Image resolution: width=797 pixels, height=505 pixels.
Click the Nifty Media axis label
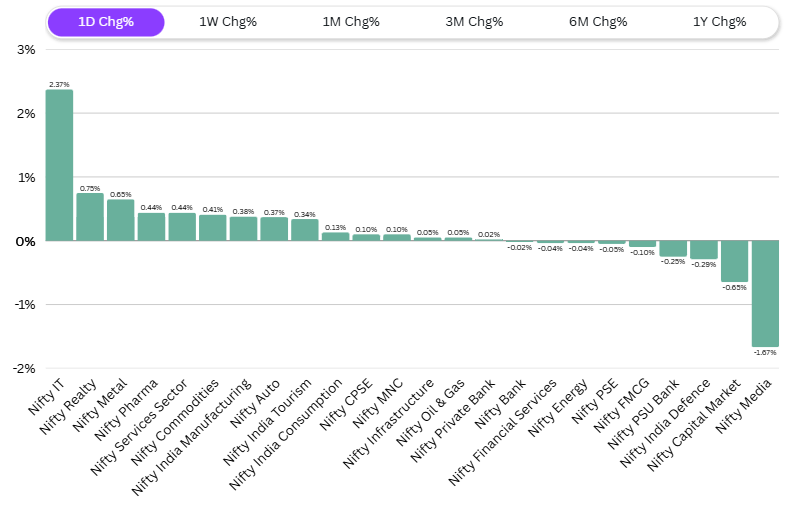[744, 406]
